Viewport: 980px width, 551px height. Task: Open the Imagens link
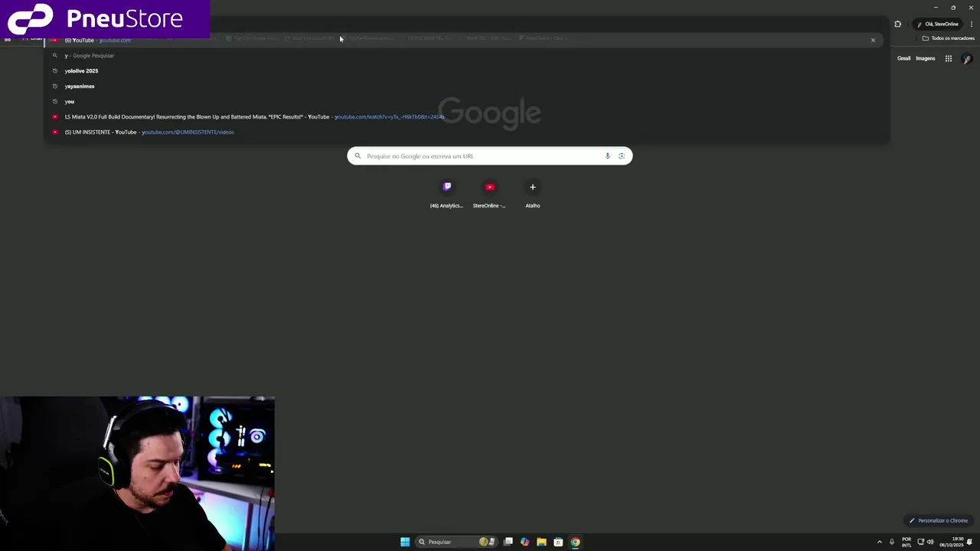pos(926,58)
